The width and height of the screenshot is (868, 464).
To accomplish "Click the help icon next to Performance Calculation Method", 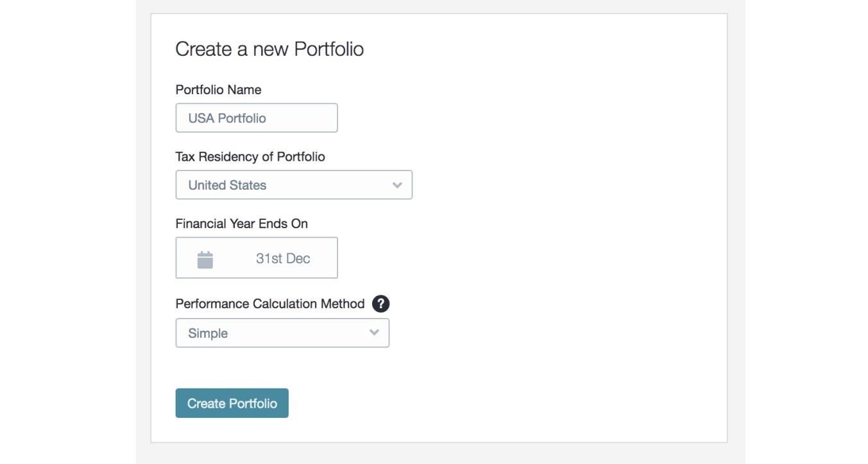I will (x=380, y=304).
